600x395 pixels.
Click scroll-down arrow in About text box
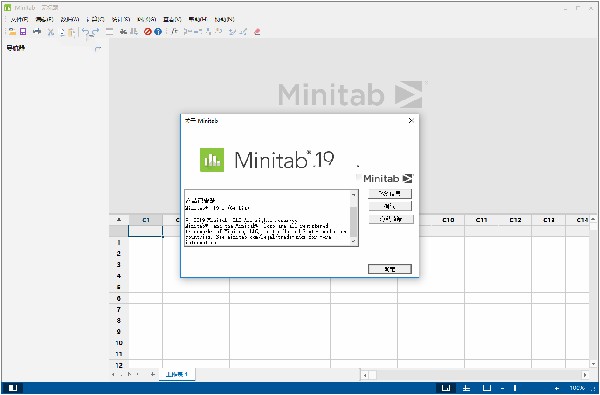pos(354,241)
